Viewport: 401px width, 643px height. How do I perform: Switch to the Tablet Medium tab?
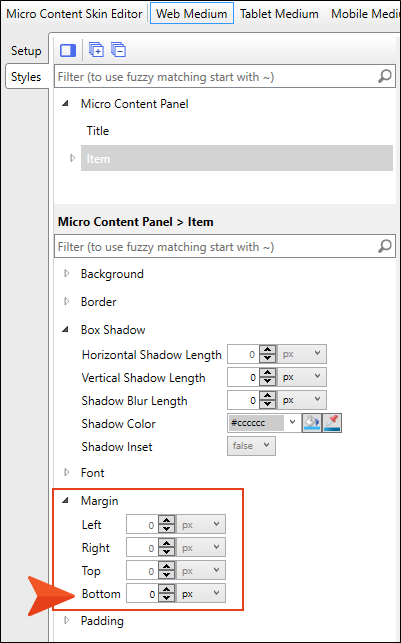tap(279, 14)
